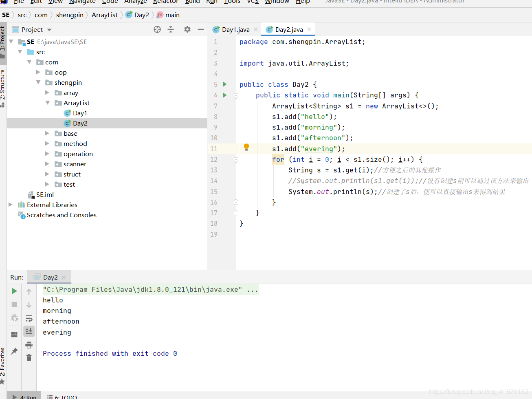Select the Day2.java editor tab

pyautogui.click(x=289, y=29)
